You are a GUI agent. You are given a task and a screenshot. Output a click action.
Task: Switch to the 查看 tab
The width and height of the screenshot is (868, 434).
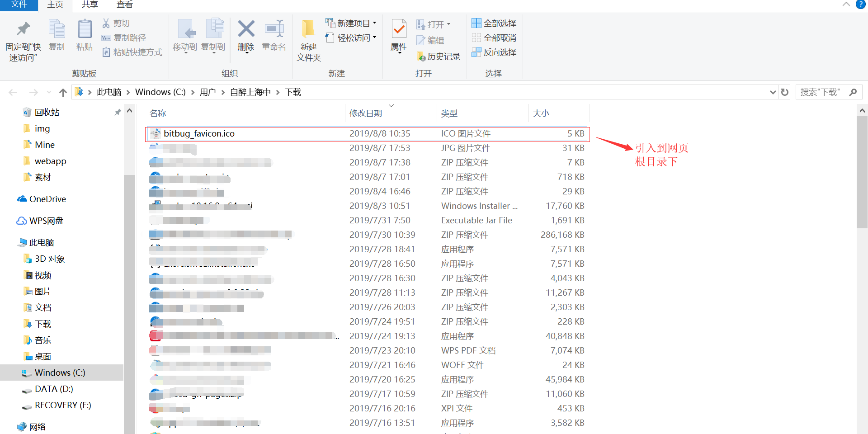tap(124, 5)
